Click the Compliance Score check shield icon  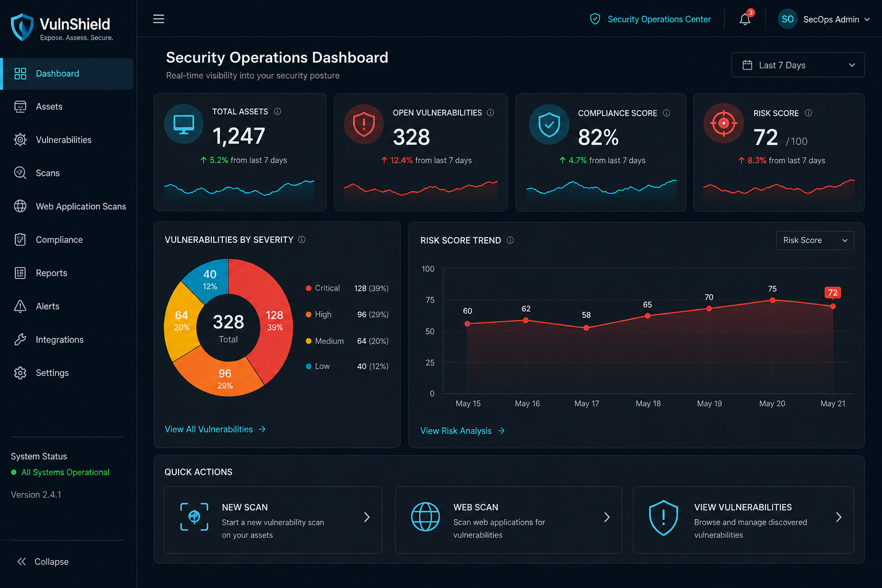(550, 124)
